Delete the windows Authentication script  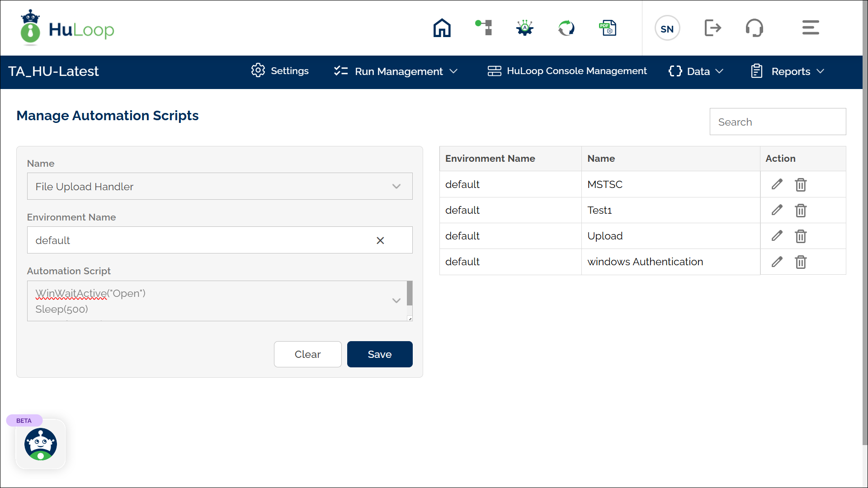pos(801,262)
